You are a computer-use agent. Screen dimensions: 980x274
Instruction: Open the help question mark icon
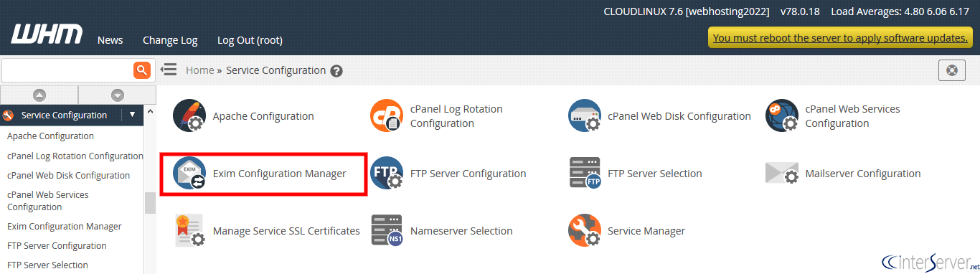click(336, 71)
